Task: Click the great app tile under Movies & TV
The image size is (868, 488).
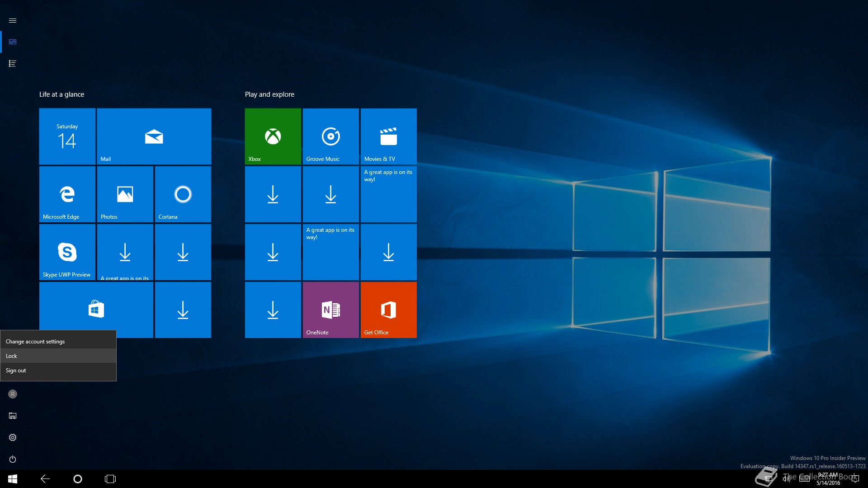Action: (389, 194)
